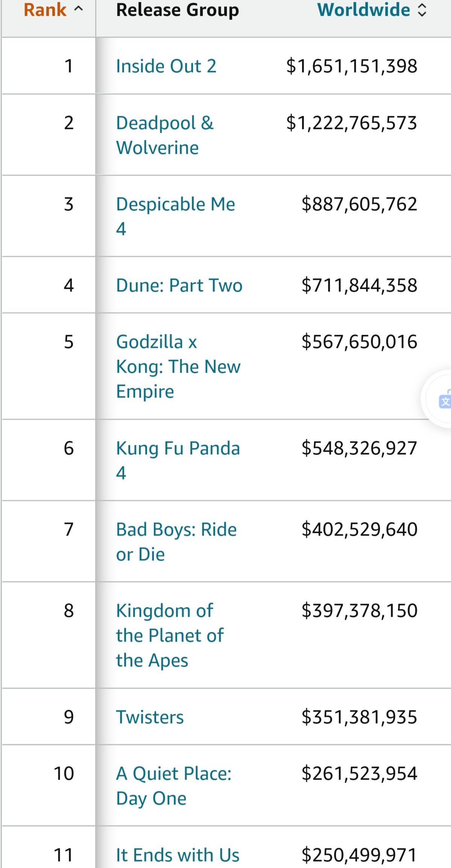451x868 pixels.
Task: Click the Release Group column header
Action: [177, 10]
